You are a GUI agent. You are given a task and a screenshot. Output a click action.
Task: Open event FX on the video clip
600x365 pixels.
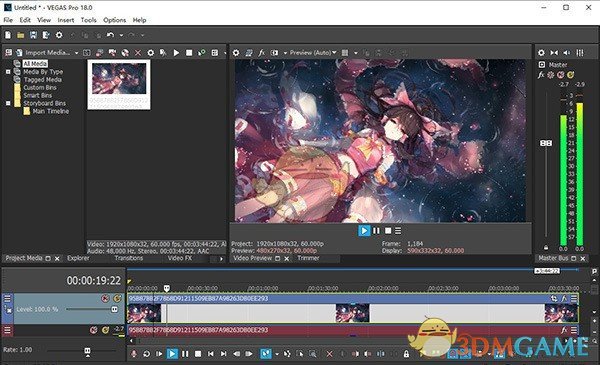[x=564, y=298]
